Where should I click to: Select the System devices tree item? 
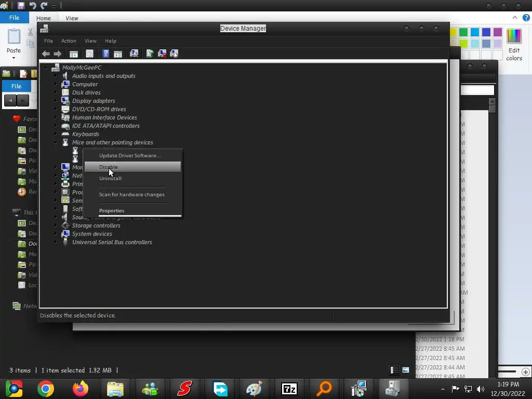click(x=92, y=234)
